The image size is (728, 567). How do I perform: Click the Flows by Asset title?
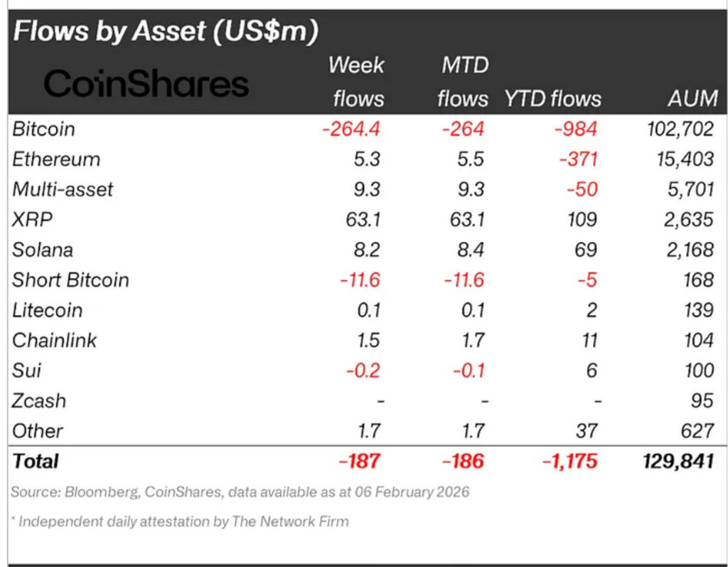165,31
